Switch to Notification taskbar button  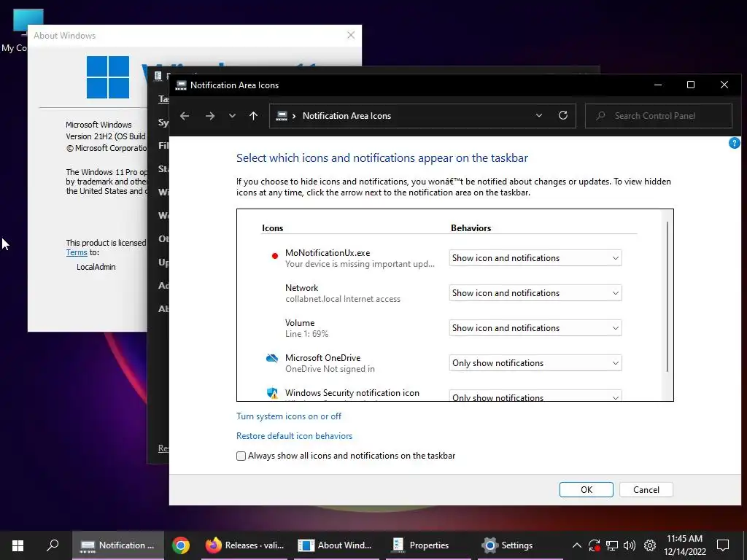[x=117, y=545]
